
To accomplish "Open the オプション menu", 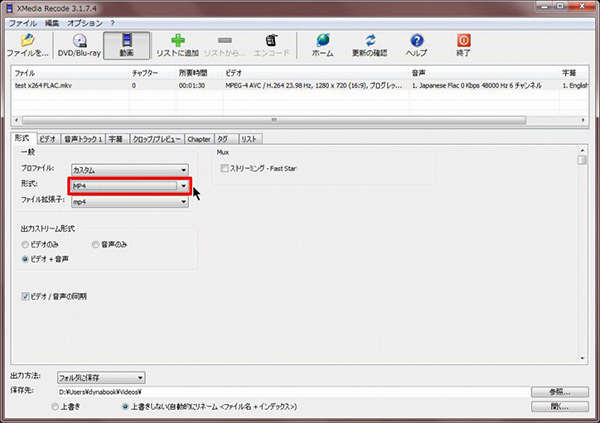I will click(x=85, y=23).
